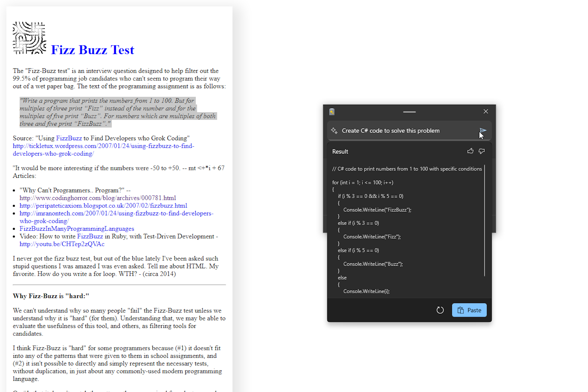Open the peripateticaxiom blogspot link
Viewport: 588px width, 392px height.
click(x=103, y=206)
